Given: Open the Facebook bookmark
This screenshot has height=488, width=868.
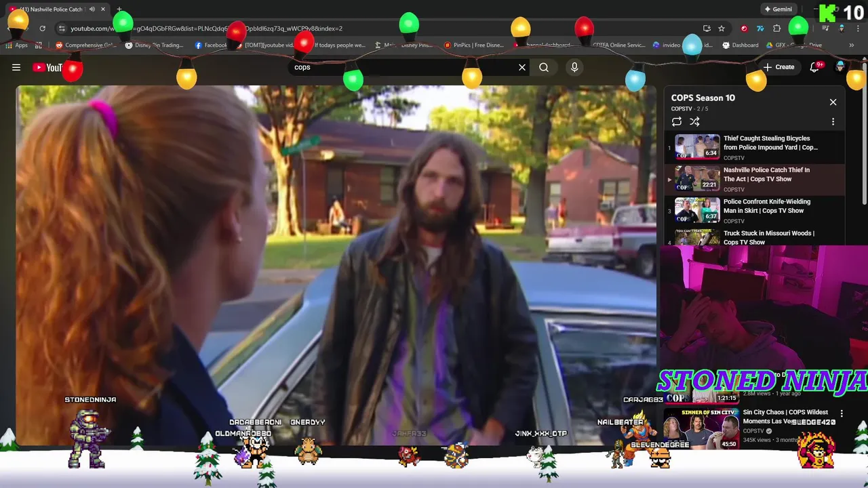Looking at the screenshot, I should click(211, 45).
